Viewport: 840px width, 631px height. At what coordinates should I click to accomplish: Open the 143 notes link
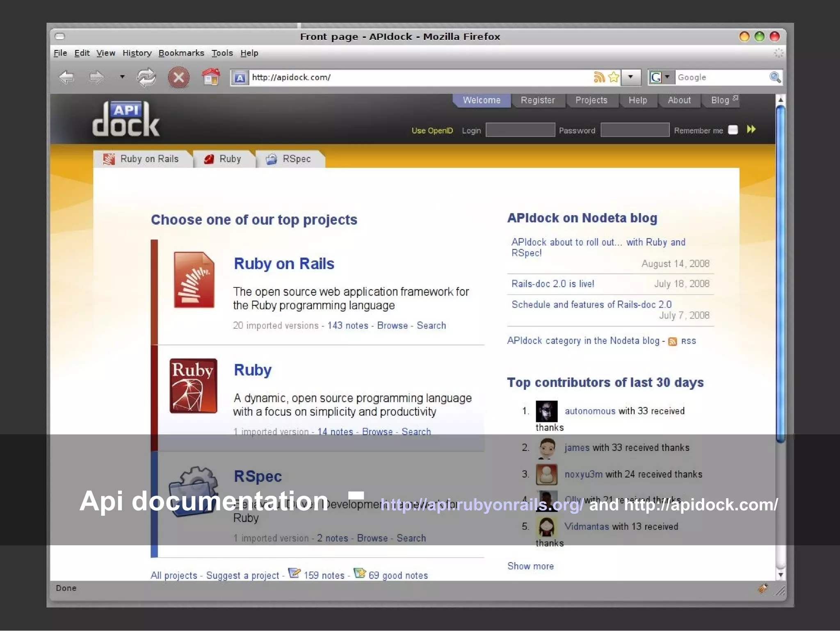(x=348, y=326)
